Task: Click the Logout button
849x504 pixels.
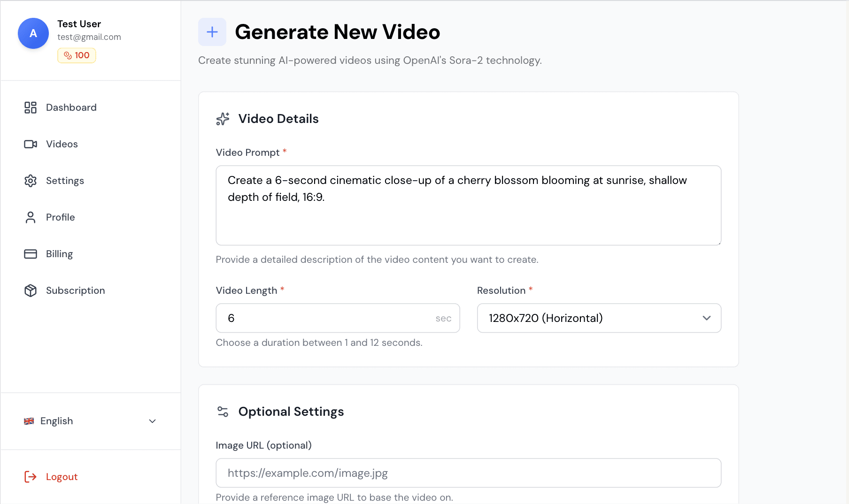Action: tap(62, 477)
